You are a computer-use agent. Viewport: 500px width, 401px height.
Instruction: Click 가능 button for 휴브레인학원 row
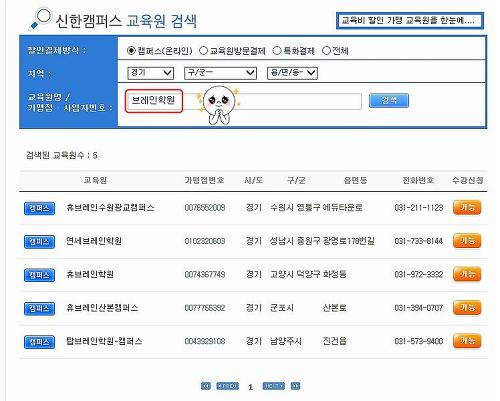[467, 274]
